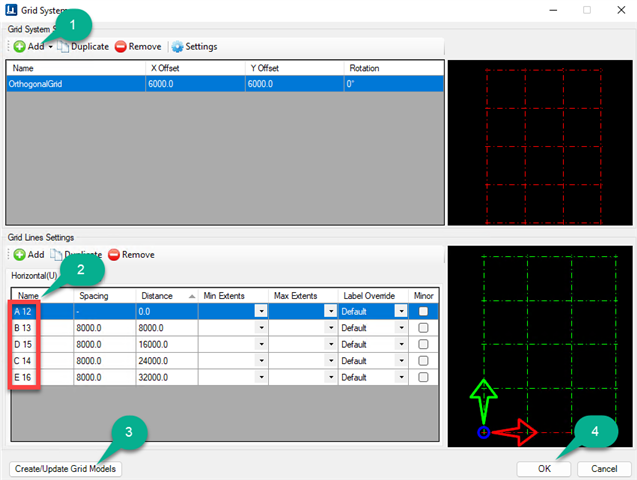This screenshot has height=480, width=637.
Task: Click the Rotation column header
Action: pos(394,68)
